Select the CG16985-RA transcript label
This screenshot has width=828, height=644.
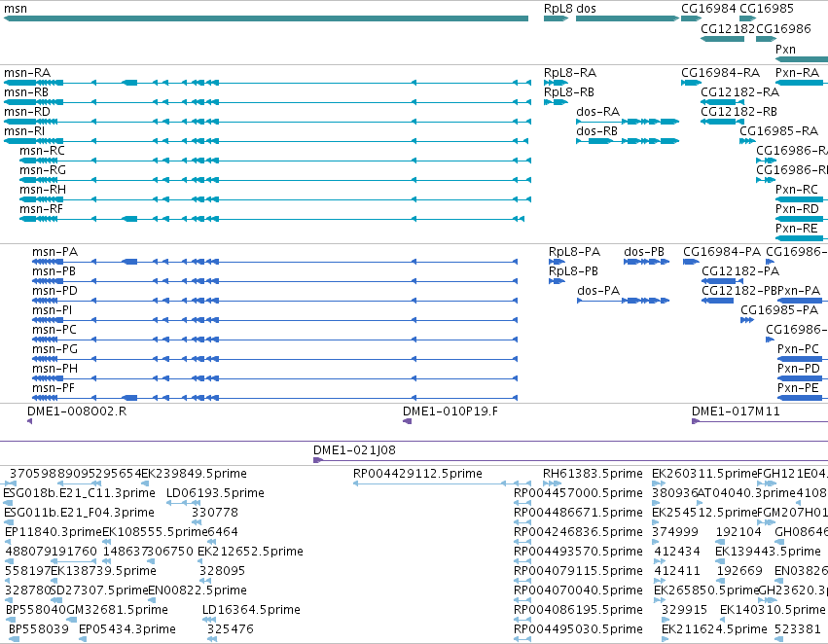click(x=779, y=131)
